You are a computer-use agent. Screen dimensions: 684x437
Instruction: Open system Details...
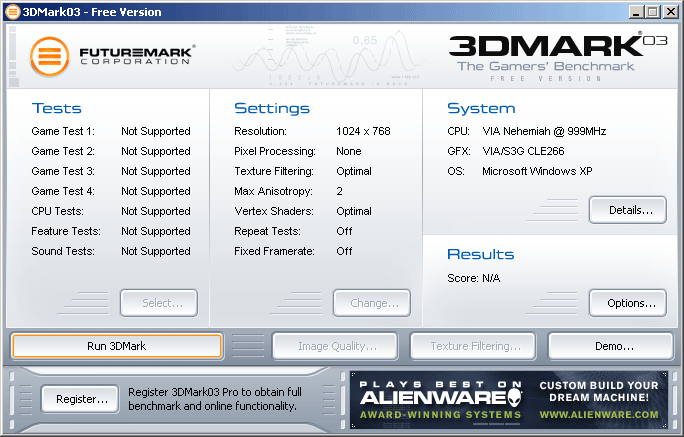click(x=628, y=210)
